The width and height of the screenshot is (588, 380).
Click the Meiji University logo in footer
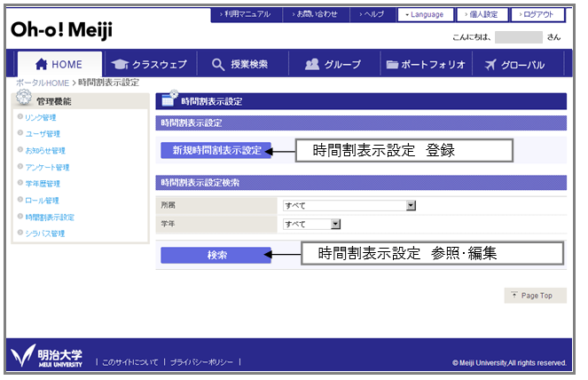(x=46, y=356)
